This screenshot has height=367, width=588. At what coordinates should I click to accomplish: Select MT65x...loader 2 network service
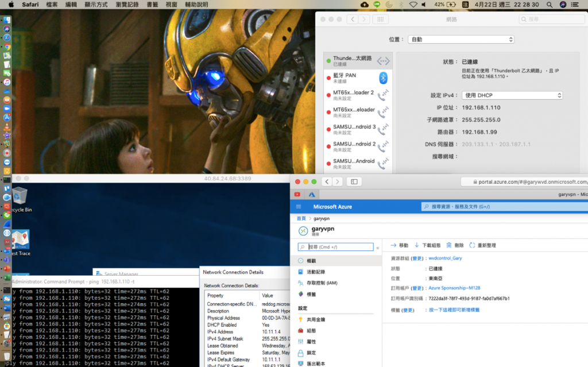358,95
